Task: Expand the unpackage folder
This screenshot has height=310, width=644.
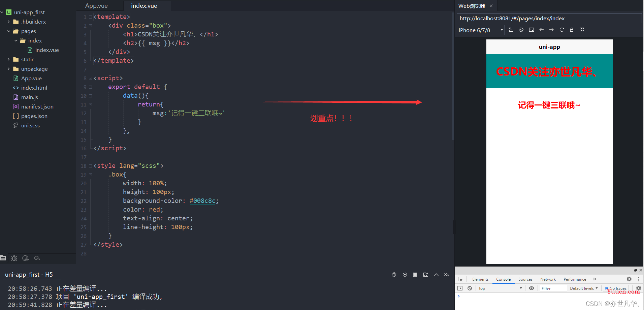Action: (x=8, y=69)
